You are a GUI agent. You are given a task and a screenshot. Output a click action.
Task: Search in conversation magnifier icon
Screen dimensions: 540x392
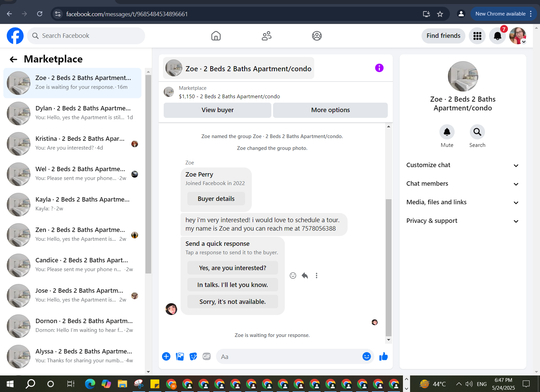477,132
